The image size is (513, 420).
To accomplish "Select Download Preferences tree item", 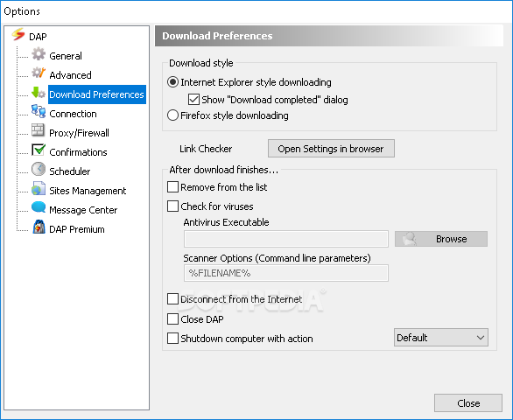I will [96, 94].
